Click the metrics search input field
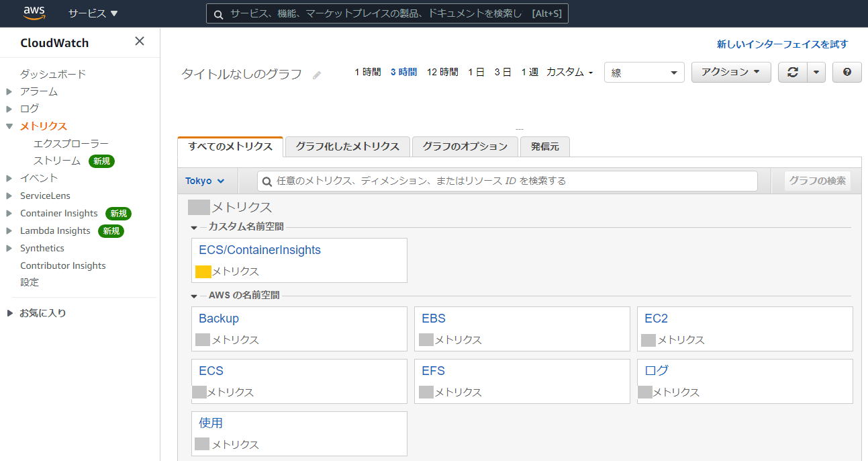Screen dimensions: 868x461 pos(507,181)
